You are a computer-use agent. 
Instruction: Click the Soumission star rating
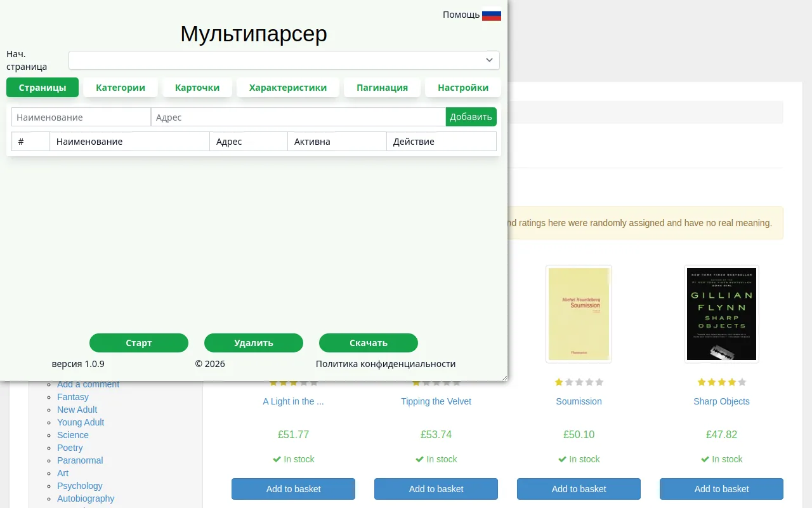(x=579, y=382)
